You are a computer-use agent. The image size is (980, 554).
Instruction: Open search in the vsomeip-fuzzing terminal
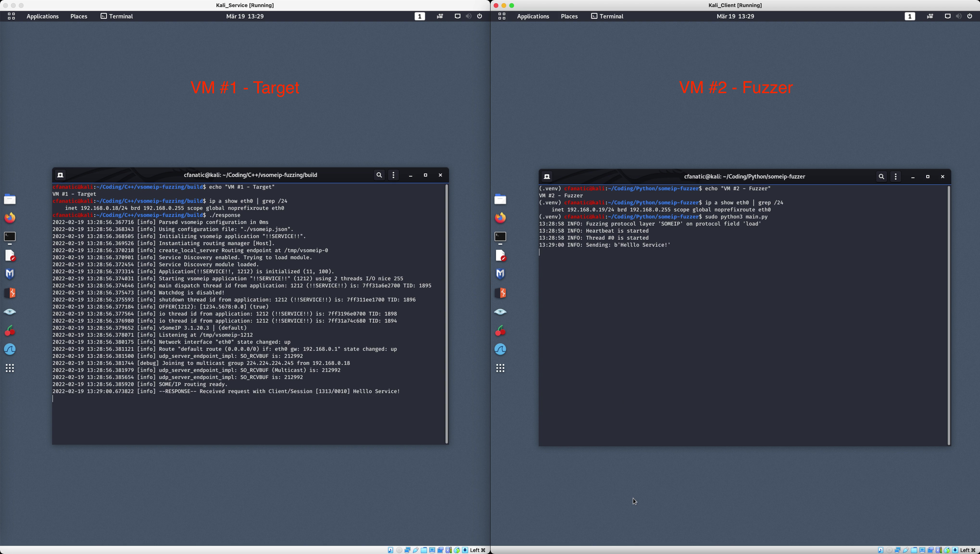[379, 175]
